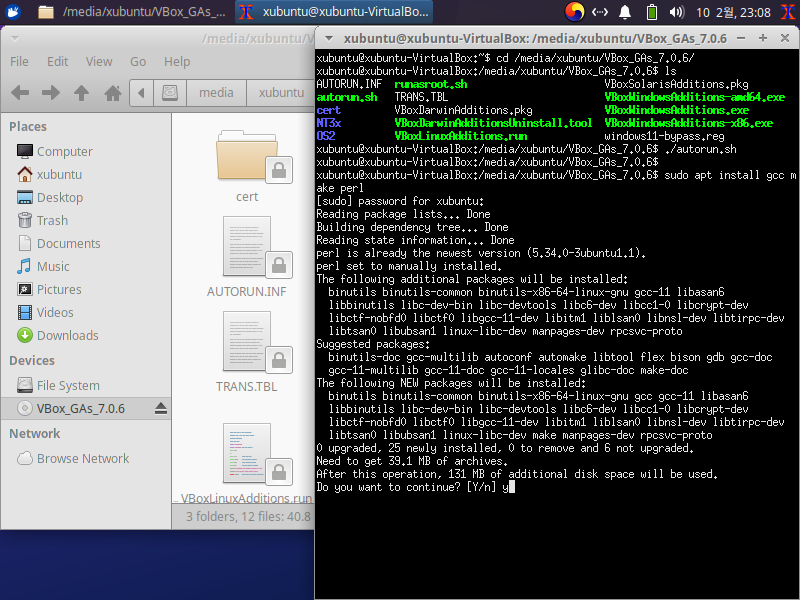
Task: Go back with the left arrow toolbar icon
Action: [20, 93]
